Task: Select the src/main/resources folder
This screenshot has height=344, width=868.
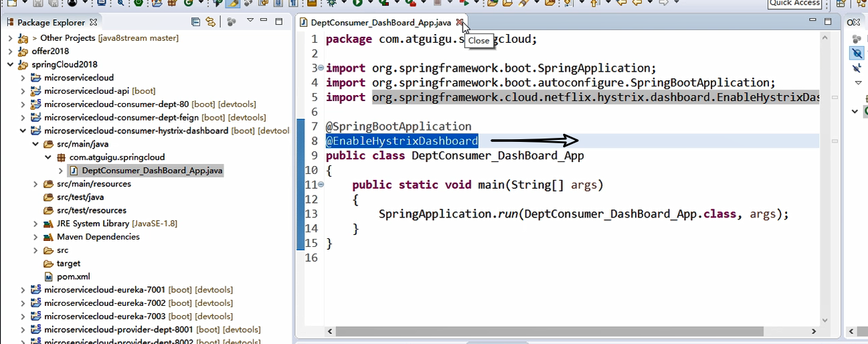Action: tap(94, 184)
